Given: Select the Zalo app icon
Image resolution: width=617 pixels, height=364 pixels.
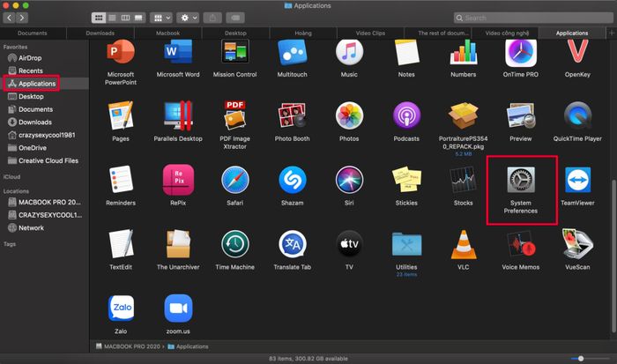Looking at the screenshot, I should tap(121, 308).
